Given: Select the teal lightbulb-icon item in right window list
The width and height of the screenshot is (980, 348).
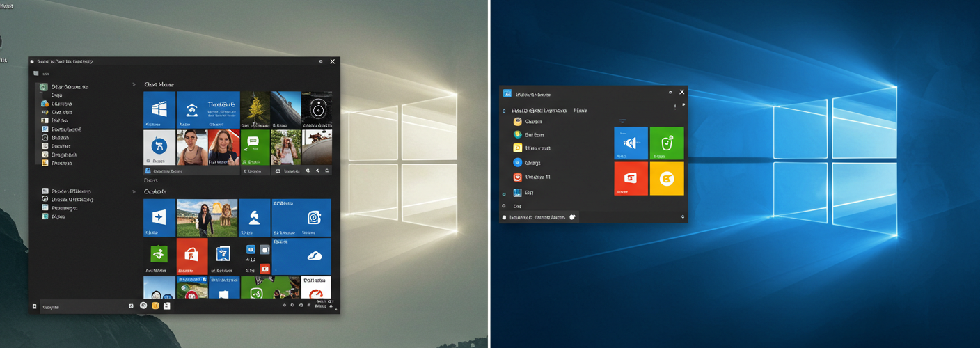Looking at the screenshot, I should [x=529, y=135].
